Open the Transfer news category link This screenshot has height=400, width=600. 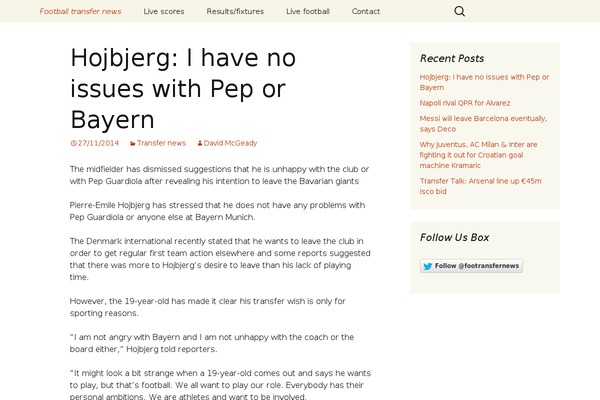(x=161, y=143)
